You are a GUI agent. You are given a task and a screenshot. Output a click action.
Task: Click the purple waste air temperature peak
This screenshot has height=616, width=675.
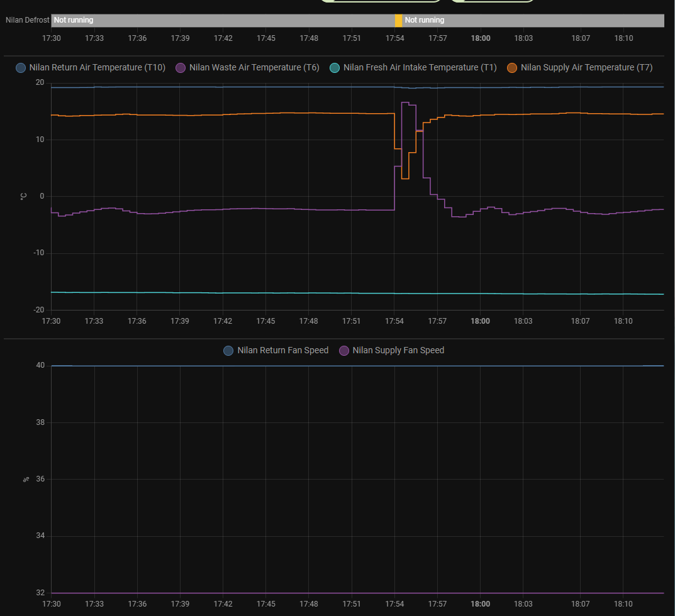click(x=405, y=102)
